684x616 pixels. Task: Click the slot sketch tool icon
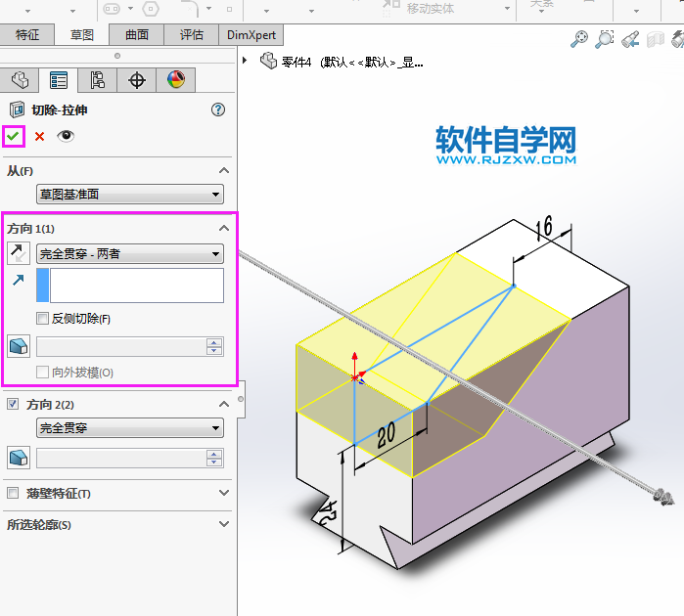tap(112, 8)
